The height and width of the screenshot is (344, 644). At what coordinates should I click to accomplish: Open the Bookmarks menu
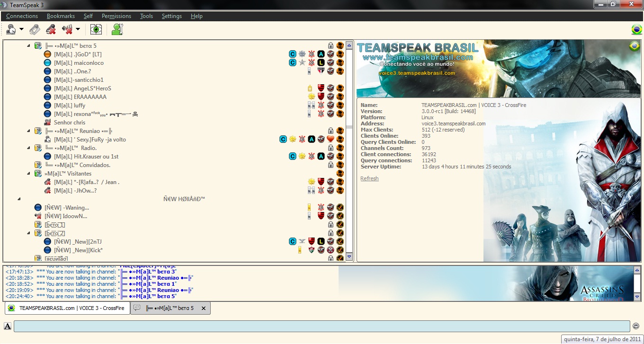pos(61,16)
